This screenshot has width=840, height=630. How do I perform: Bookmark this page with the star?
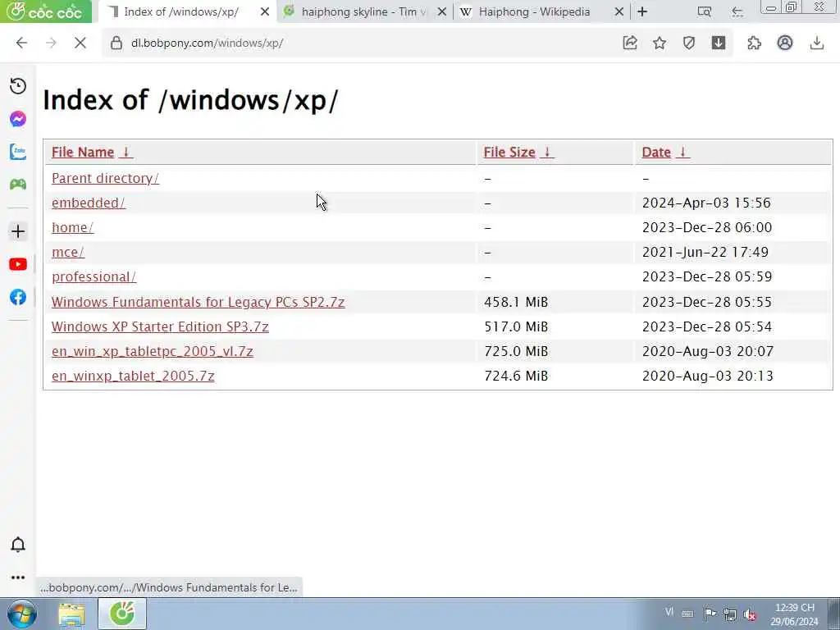[x=660, y=43]
